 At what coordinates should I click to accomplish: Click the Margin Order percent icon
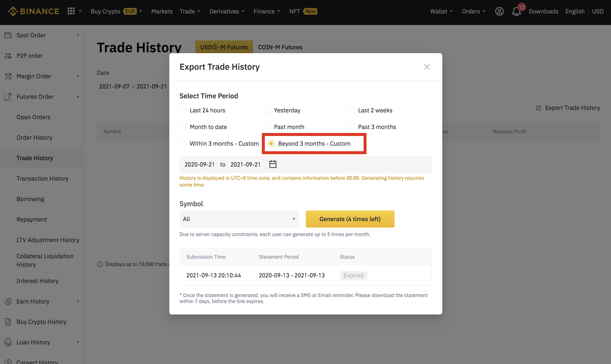8,76
